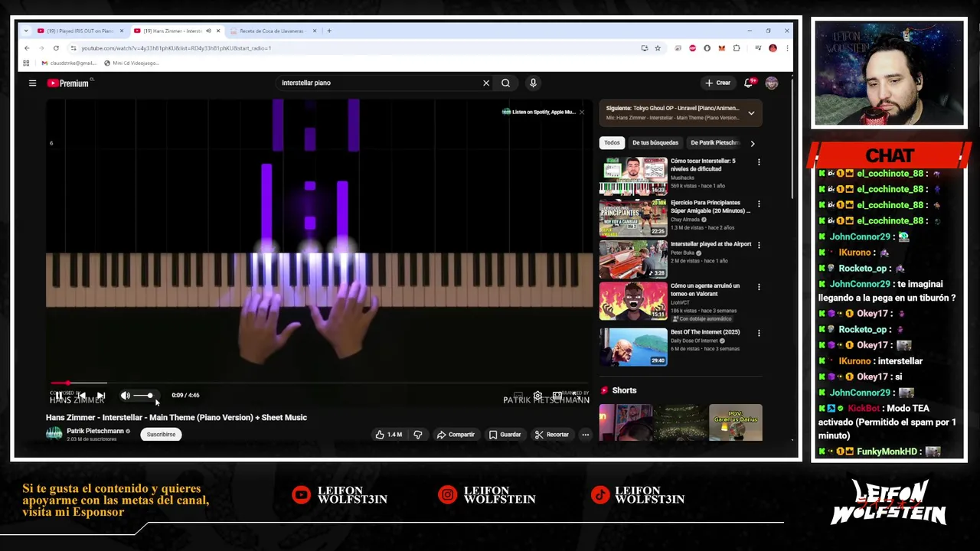Toggle subtitles in the player
The height and width of the screenshot is (551, 980).
[518, 396]
